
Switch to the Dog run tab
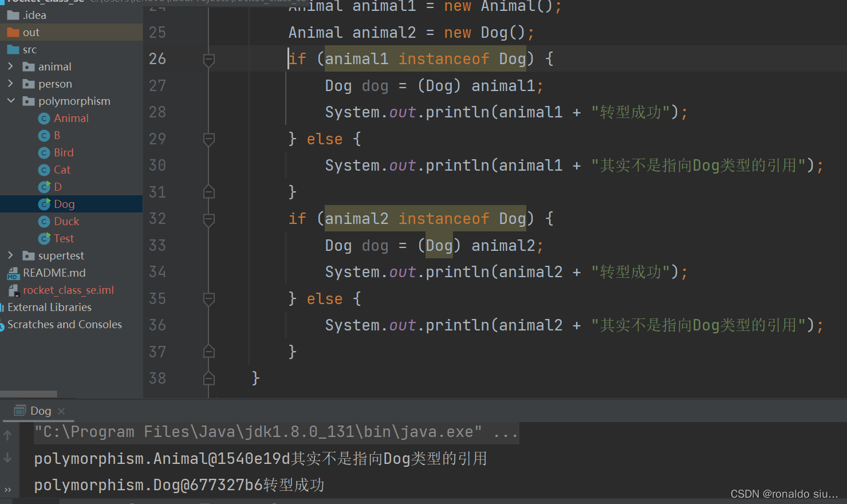(41, 411)
